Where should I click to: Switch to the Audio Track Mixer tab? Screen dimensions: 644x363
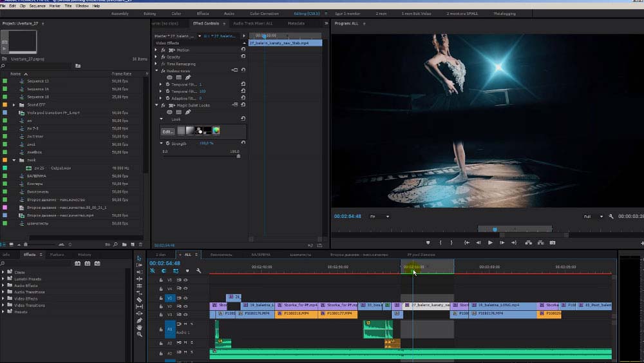pos(252,23)
